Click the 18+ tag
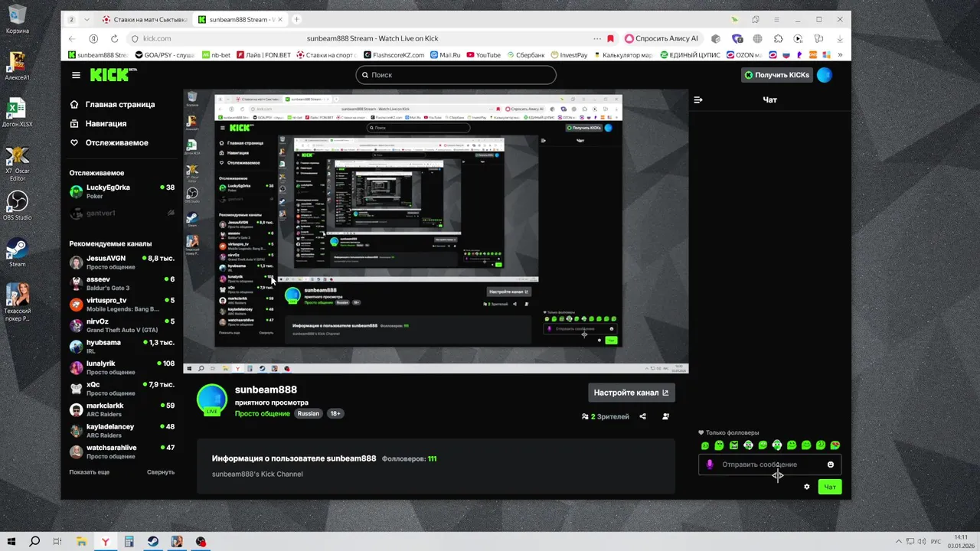Image resolution: width=980 pixels, height=551 pixels. (x=335, y=413)
